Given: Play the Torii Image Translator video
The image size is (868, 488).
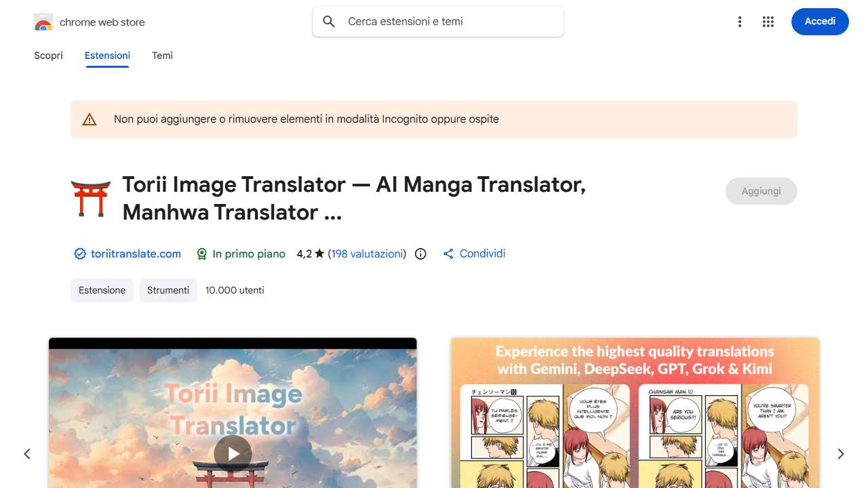Looking at the screenshot, I should click(233, 453).
